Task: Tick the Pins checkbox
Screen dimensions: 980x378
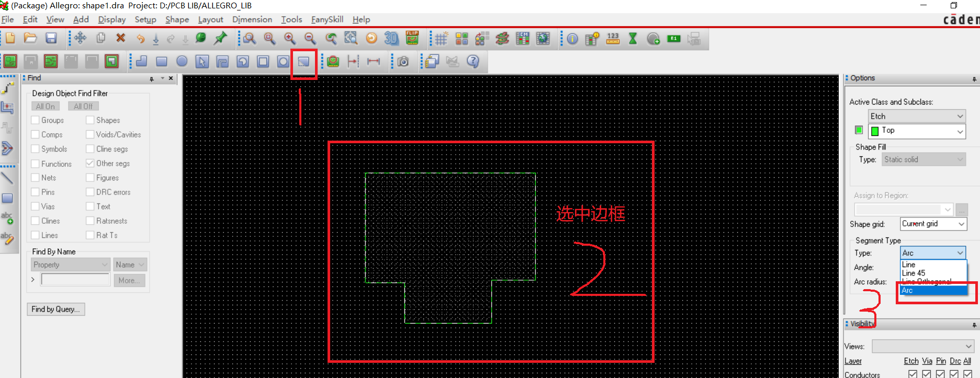Action: [x=35, y=192]
